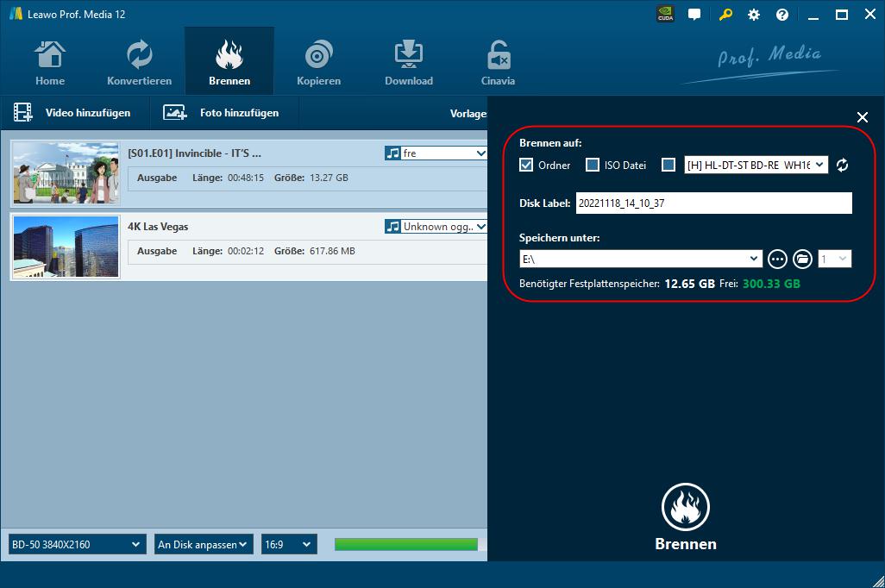Open the Kopieren module

(319, 63)
